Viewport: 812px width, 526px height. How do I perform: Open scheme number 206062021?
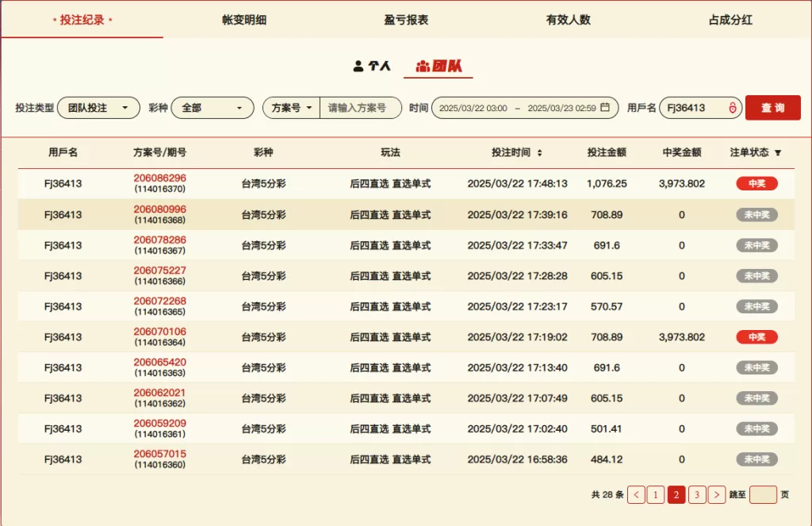coord(159,393)
